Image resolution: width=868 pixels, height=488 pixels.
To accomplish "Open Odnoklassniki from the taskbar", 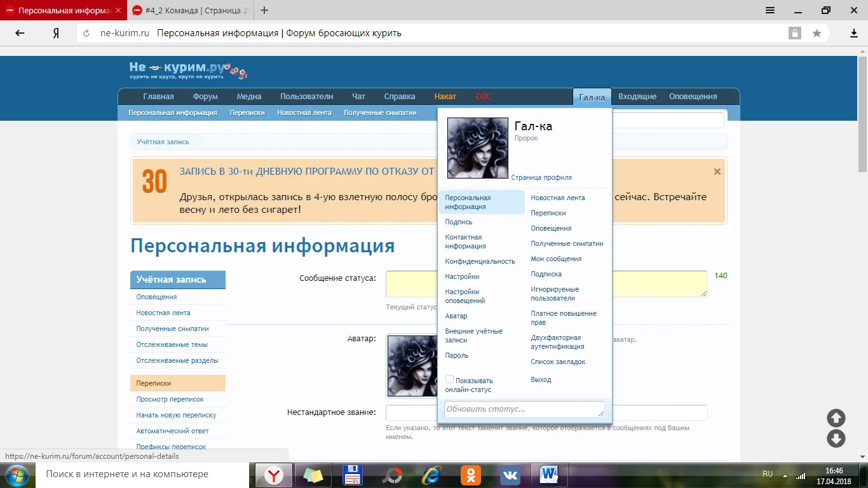I will click(471, 475).
